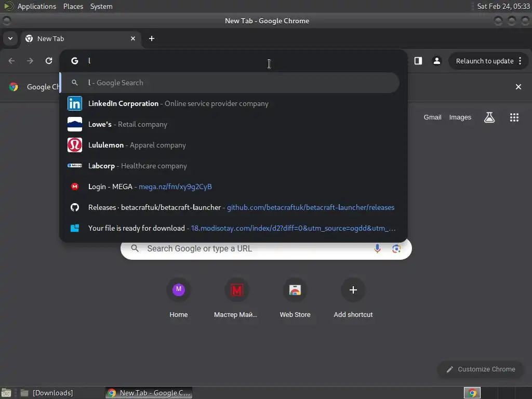Click the show desktop icon in taskbar
The height and width of the screenshot is (399, 532).
tap(6, 393)
